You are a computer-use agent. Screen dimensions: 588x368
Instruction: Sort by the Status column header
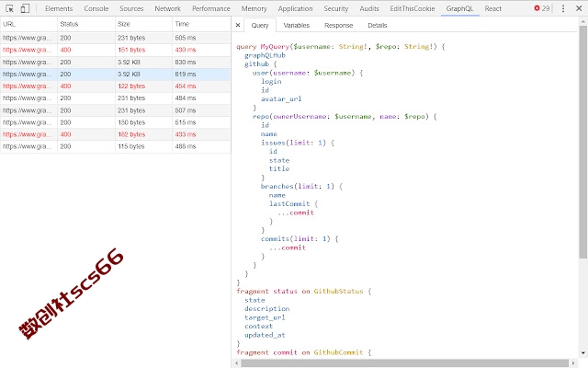[86, 24]
